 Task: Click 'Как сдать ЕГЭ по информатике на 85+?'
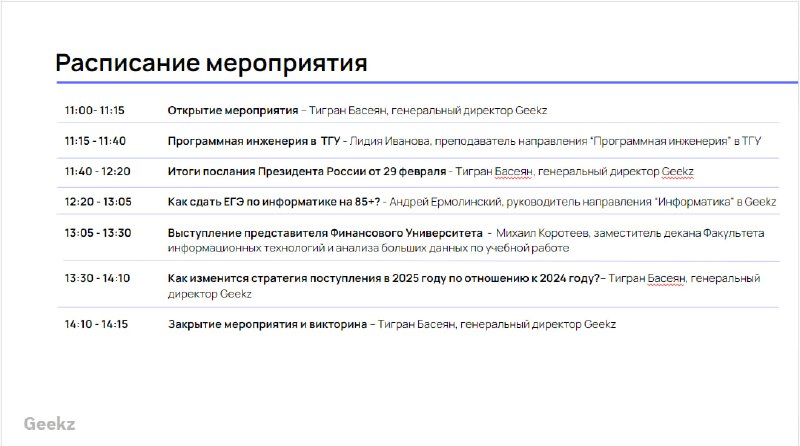pyautogui.click(x=273, y=202)
